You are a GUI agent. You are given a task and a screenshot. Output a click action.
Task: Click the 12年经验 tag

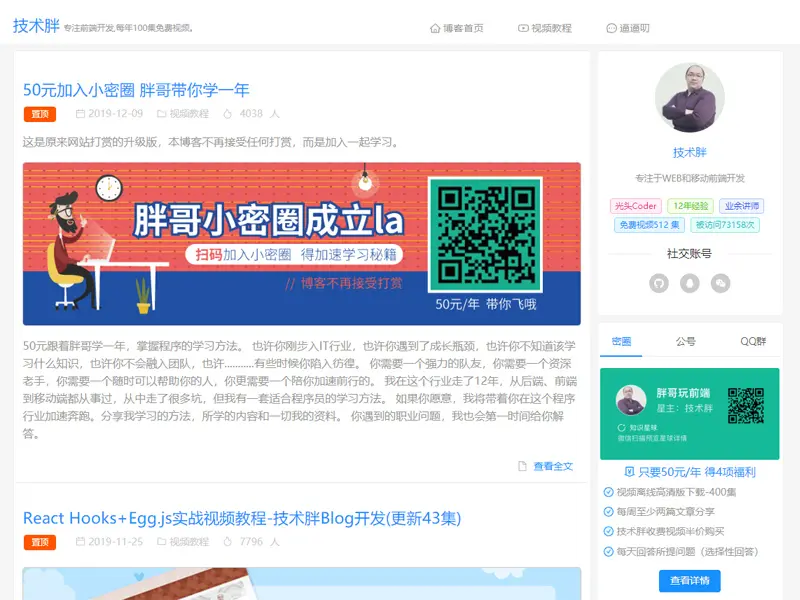point(691,206)
